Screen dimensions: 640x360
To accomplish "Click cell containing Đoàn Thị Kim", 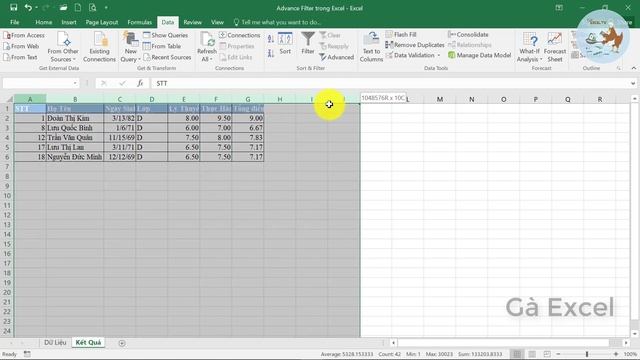I will point(75,118).
